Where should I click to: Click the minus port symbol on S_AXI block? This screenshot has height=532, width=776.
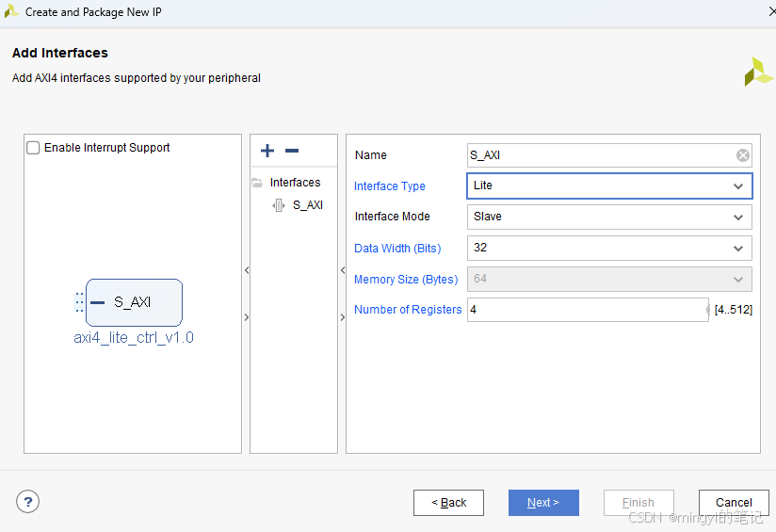98,302
